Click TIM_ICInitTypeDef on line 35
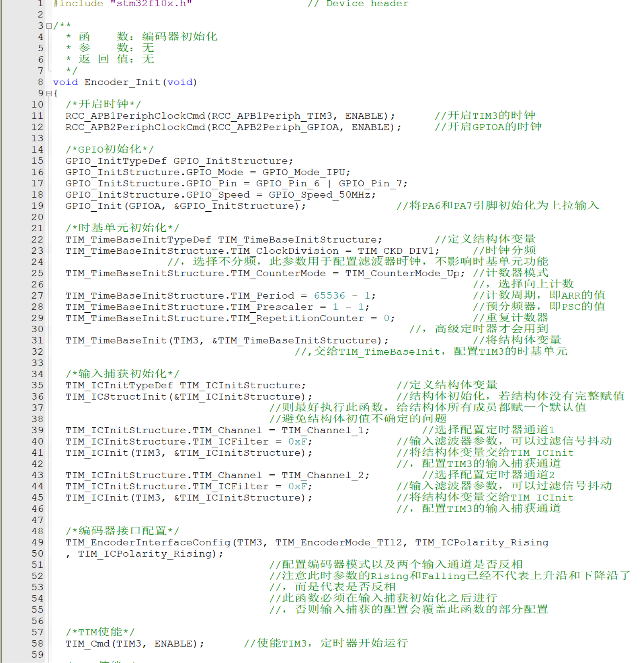 [119, 386]
